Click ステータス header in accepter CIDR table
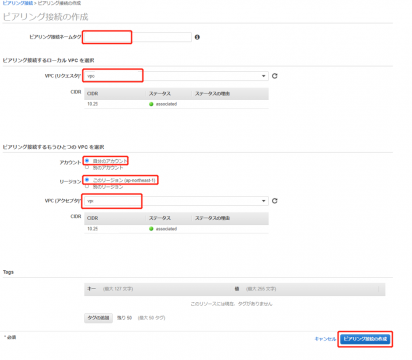Image resolution: width=412 pixels, height=360 pixels. pyautogui.click(x=160, y=218)
